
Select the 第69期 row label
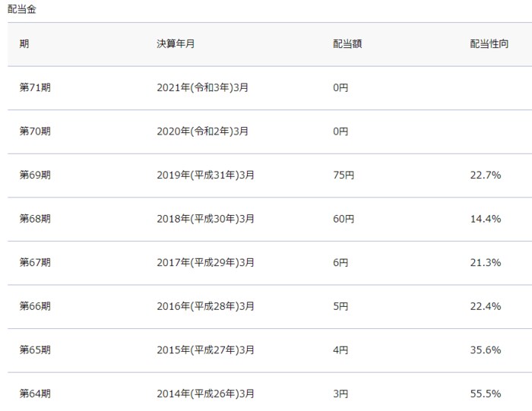click(x=35, y=175)
